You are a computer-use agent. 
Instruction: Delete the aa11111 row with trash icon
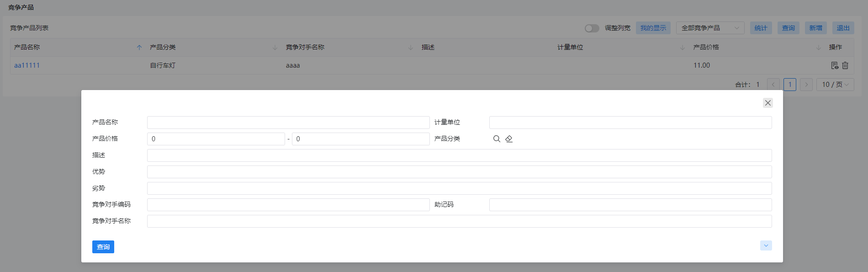[845, 65]
